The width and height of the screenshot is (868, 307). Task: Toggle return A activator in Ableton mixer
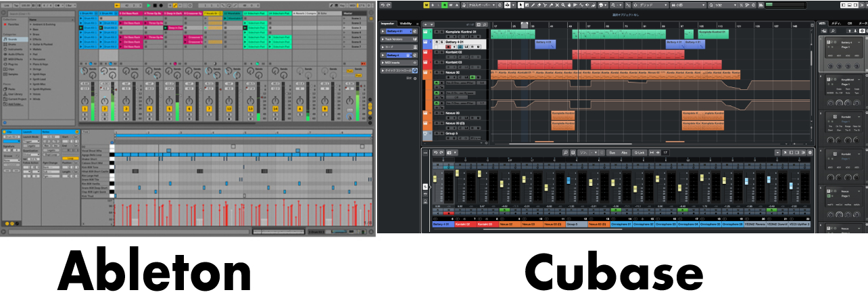click(x=299, y=109)
